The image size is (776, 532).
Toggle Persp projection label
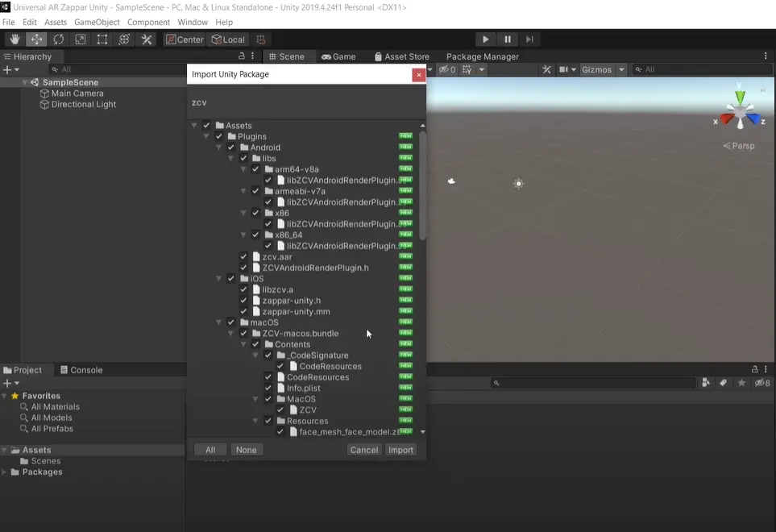point(739,146)
